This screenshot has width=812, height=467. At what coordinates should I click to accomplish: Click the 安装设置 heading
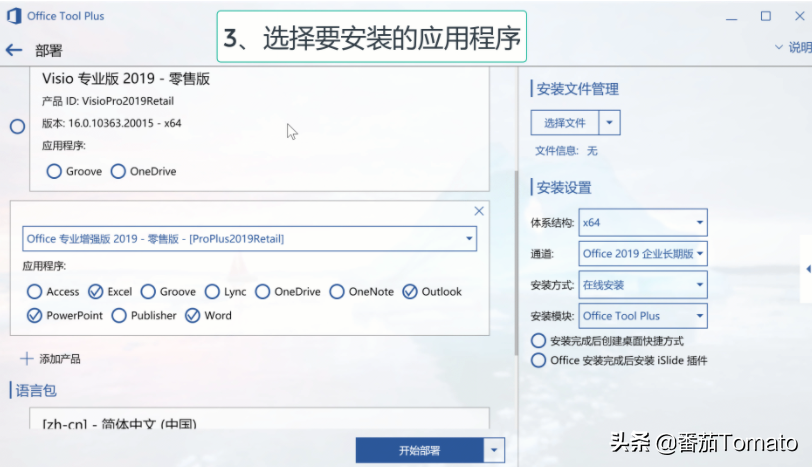coord(564,187)
